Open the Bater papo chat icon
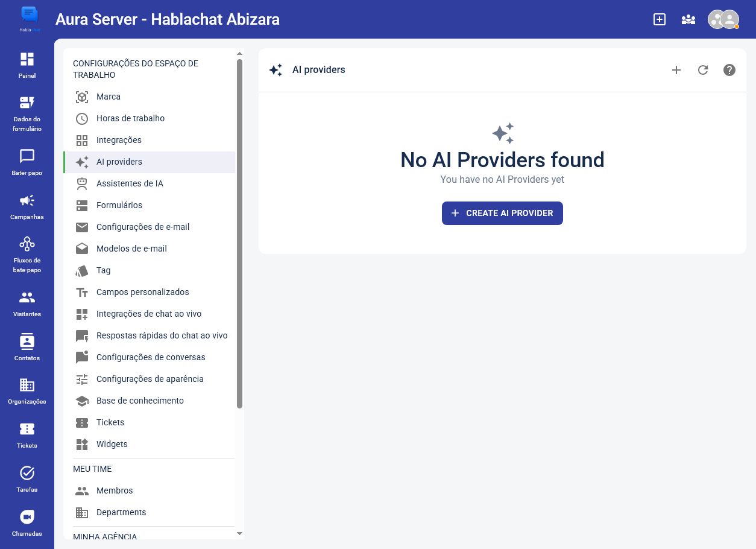The width and height of the screenshot is (756, 549). click(27, 156)
